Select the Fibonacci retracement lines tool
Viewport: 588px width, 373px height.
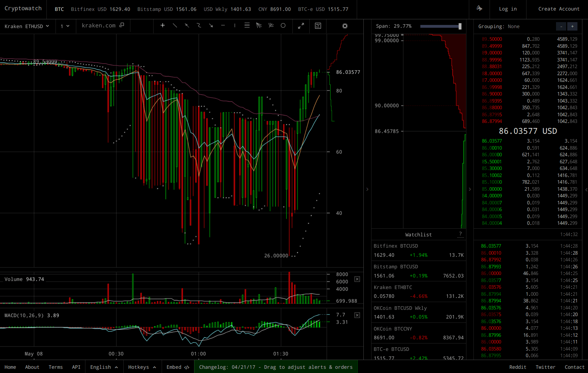click(247, 26)
